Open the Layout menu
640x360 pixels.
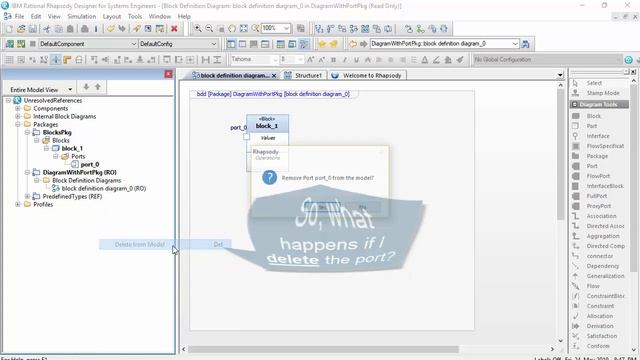click(112, 17)
